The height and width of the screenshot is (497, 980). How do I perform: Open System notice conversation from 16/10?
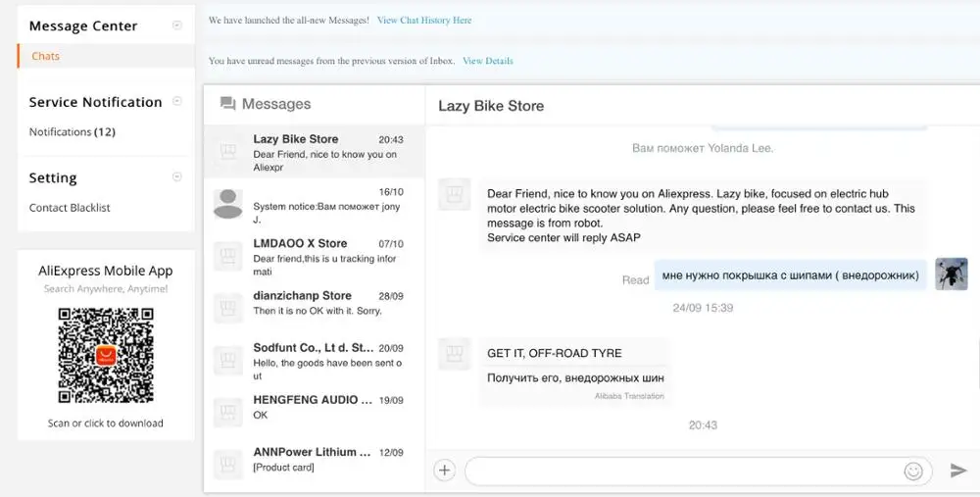314,205
